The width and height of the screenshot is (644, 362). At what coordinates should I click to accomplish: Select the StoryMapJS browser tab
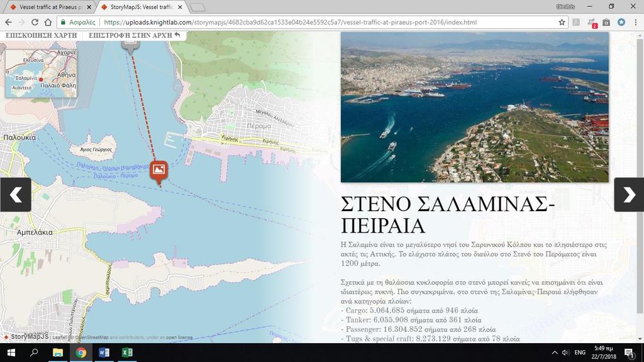(x=142, y=7)
